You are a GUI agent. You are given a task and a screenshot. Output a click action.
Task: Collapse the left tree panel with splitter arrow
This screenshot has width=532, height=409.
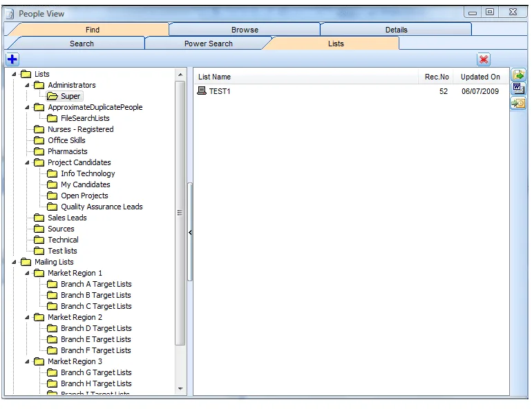[190, 232]
